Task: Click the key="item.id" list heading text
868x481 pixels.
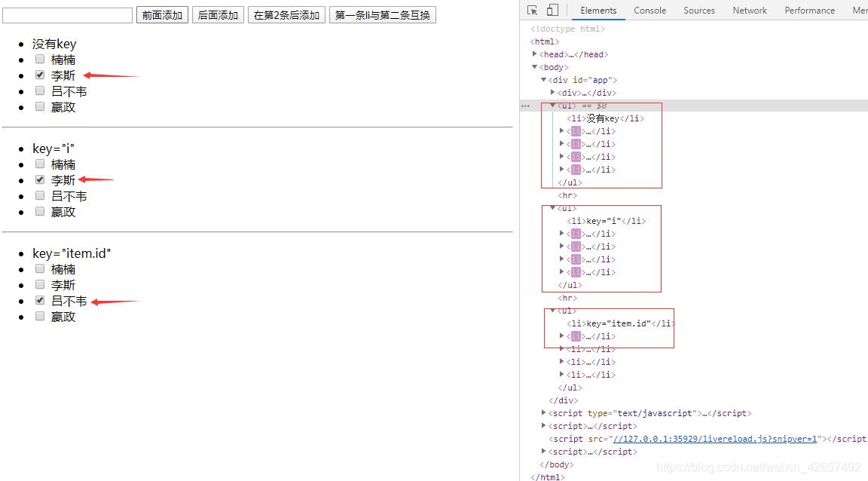Action: point(72,253)
